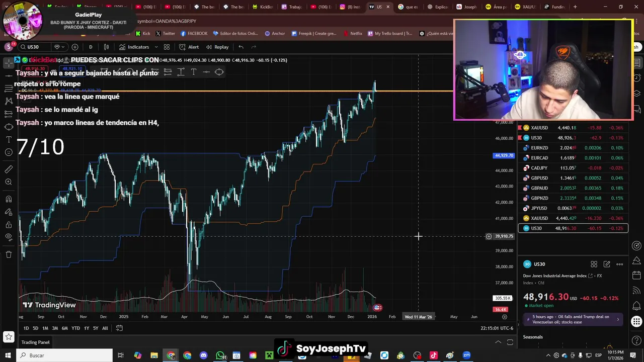Show All chart data range
Image resolution: width=644 pixels, height=362 pixels.
tap(105, 328)
